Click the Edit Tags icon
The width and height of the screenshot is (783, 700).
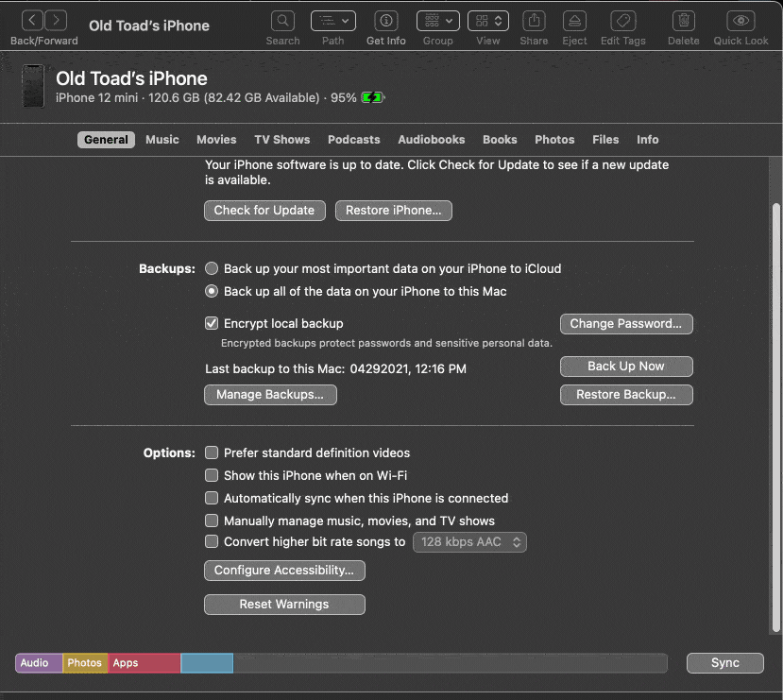(x=623, y=21)
